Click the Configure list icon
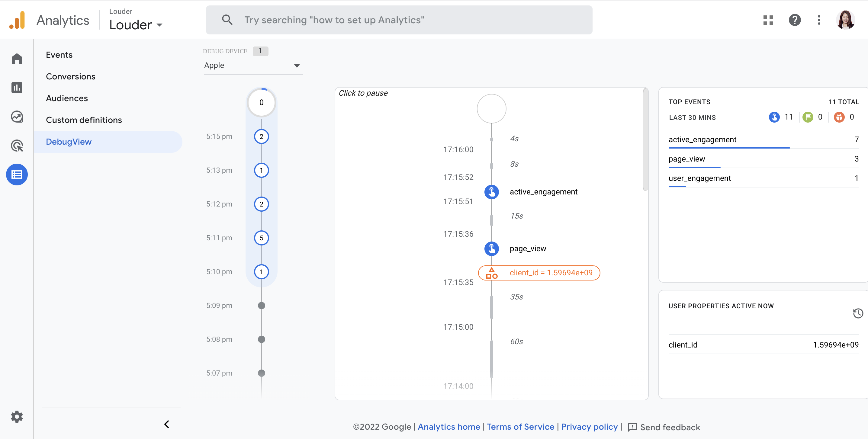The image size is (868, 439). click(17, 175)
